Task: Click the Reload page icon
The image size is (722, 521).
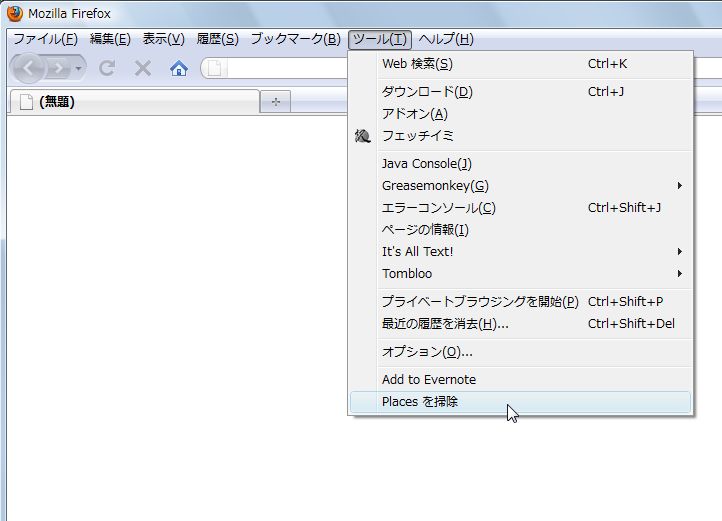Action: [107, 69]
